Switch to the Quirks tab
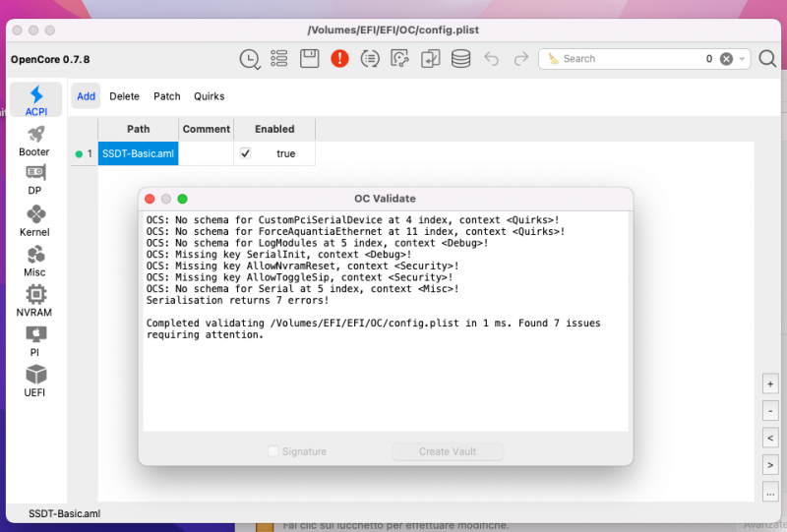Screen dimensions: 787x532 [210, 95]
